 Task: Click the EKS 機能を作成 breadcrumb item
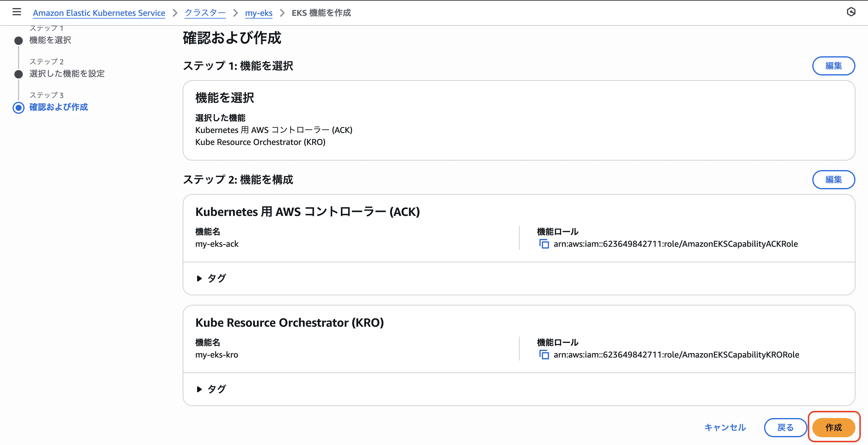point(320,13)
